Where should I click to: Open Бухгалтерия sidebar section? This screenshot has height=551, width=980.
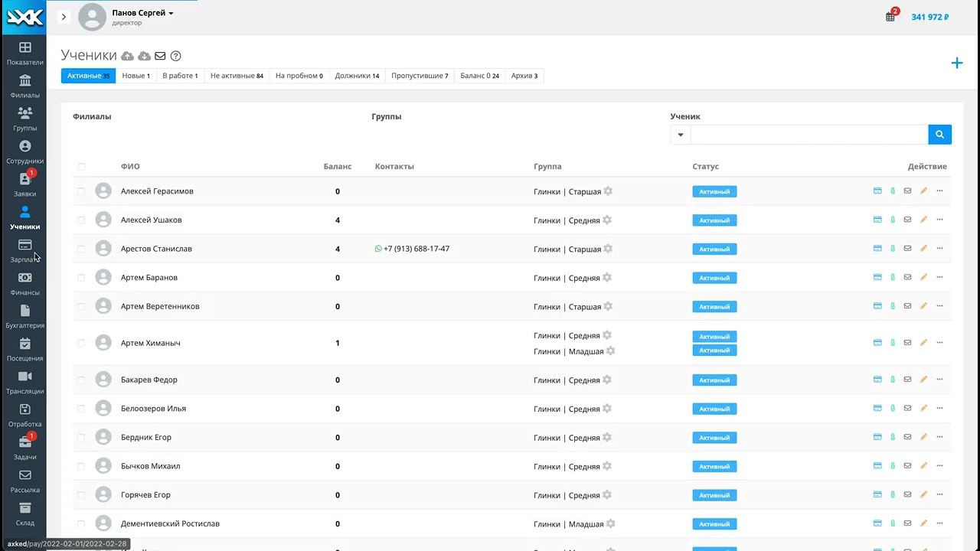(24, 317)
